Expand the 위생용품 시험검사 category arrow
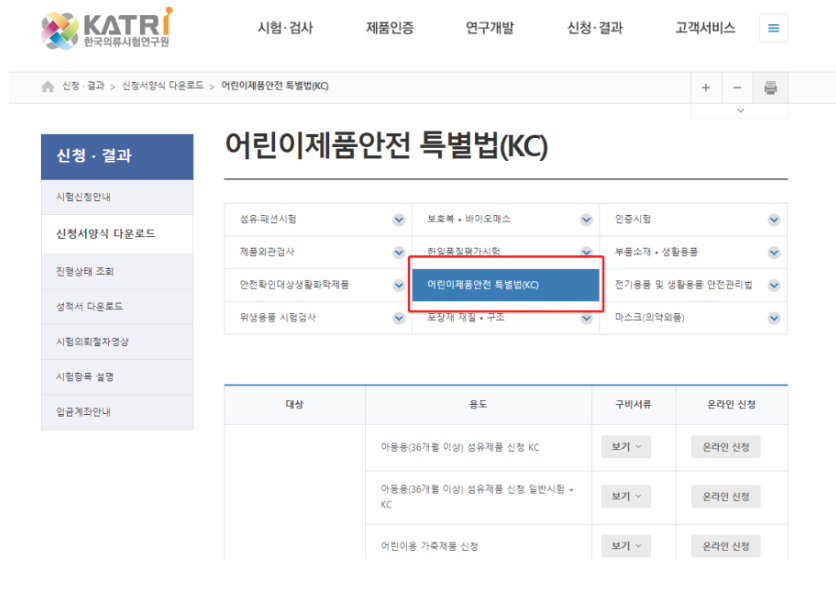The width and height of the screenshot is (836, 597). (398, 318)
